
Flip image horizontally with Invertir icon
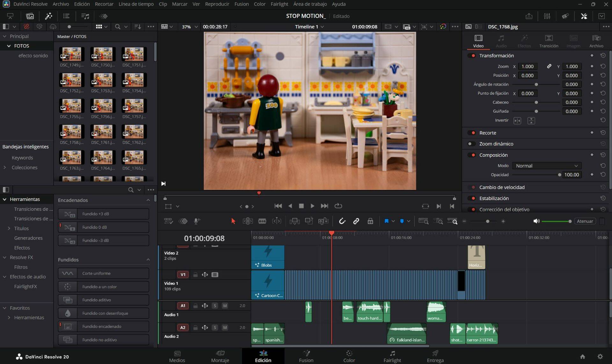click(517, 120)
